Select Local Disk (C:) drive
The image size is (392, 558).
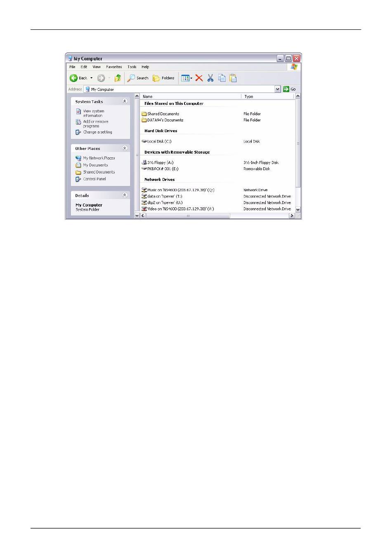click(159, 141)
